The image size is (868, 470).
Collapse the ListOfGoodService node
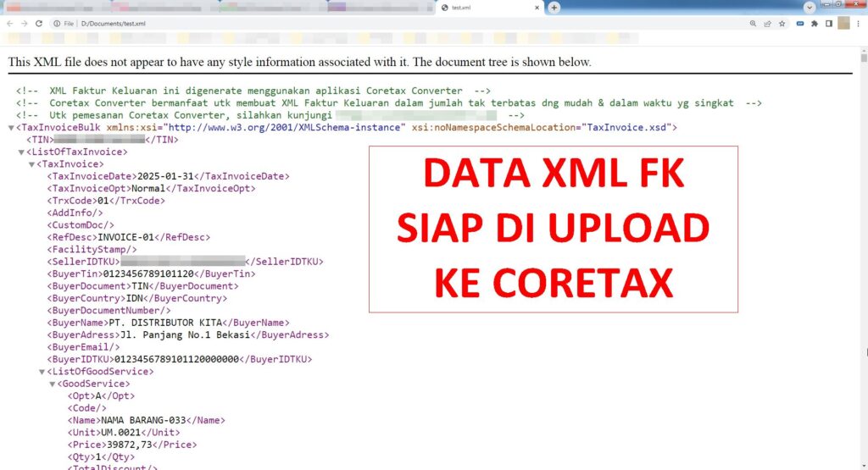pyautogui.click(x=42, y=372)
